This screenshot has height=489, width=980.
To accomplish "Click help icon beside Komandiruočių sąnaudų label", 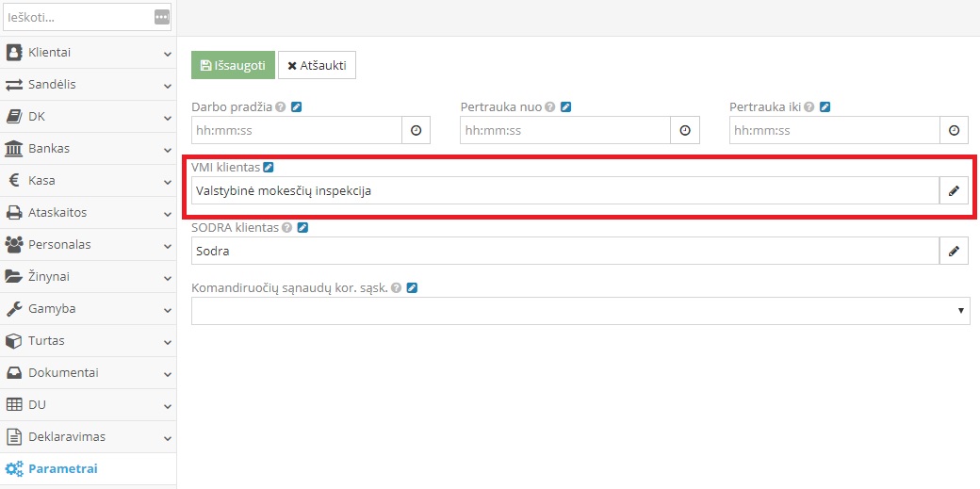I will pyautogui.click(x=396, y=288).
